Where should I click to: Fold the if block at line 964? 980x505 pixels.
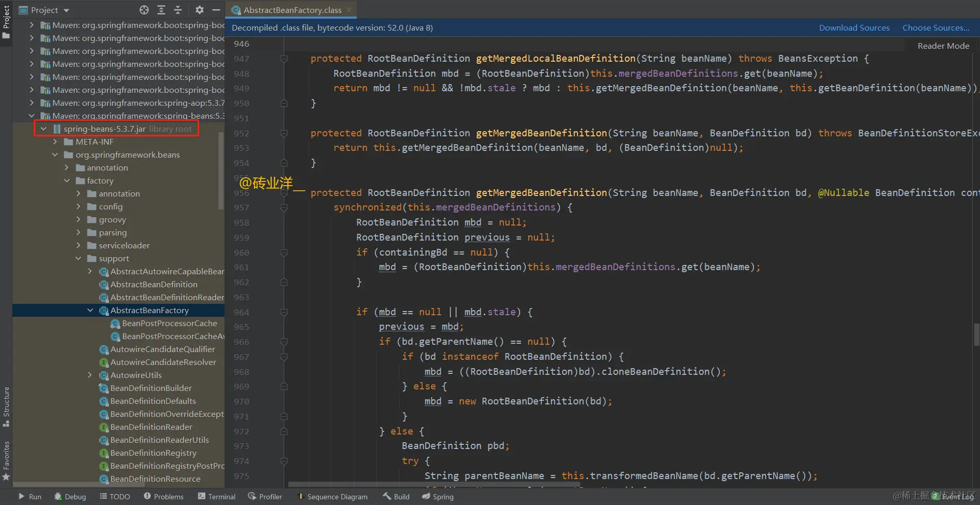[x=284, y=312]
